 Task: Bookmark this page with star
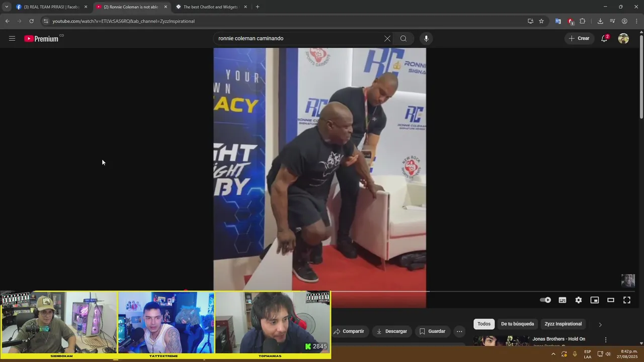click(x=541, y=21)
